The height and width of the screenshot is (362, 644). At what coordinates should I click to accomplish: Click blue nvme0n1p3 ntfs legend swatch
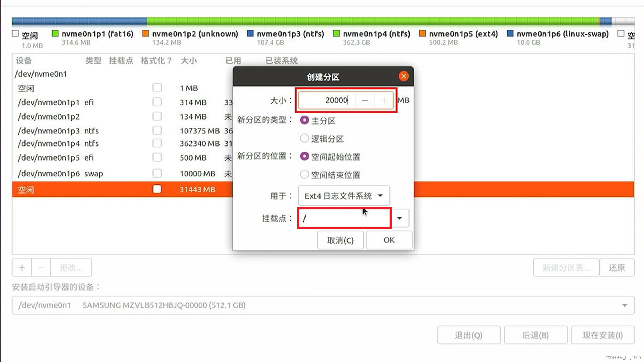[x=250, y=34]
